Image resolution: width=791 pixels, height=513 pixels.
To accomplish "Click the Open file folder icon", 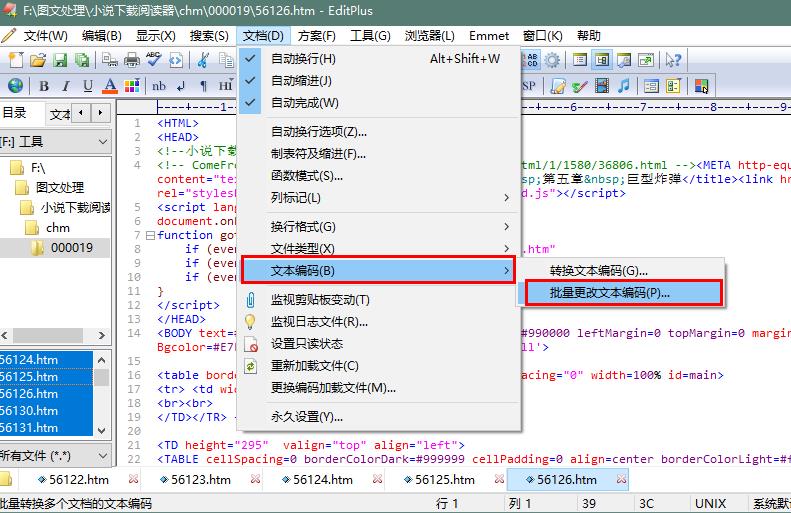I will coord(38,60).
